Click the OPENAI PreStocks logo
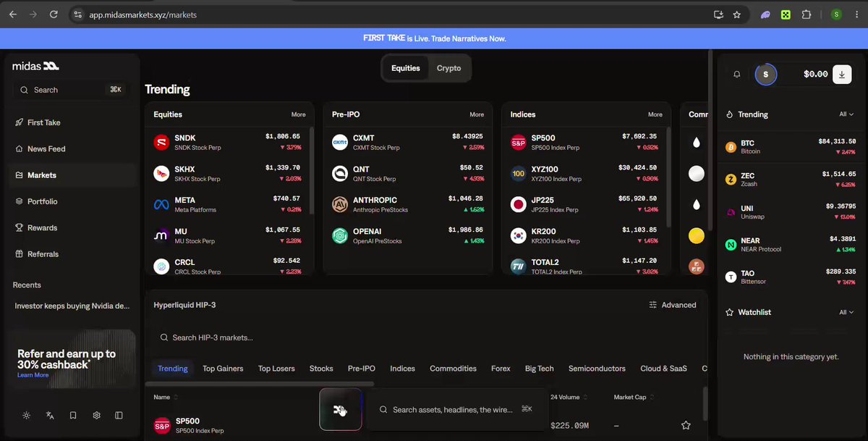868x441 pixels. (340, 235)
